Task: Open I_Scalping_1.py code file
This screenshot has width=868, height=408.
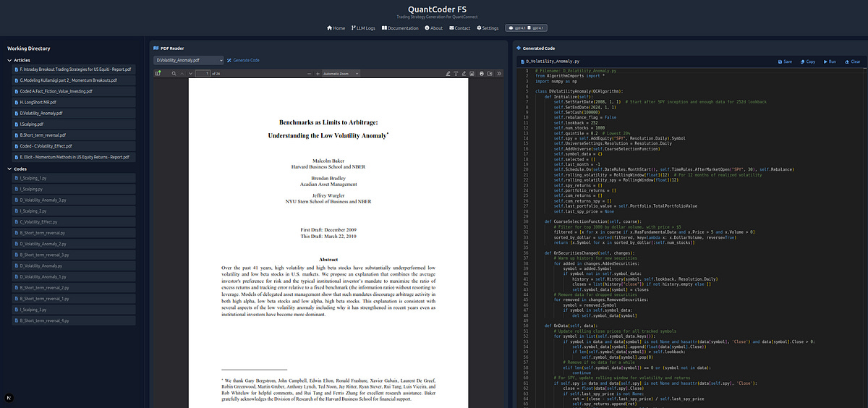Action: click(75, 177)
